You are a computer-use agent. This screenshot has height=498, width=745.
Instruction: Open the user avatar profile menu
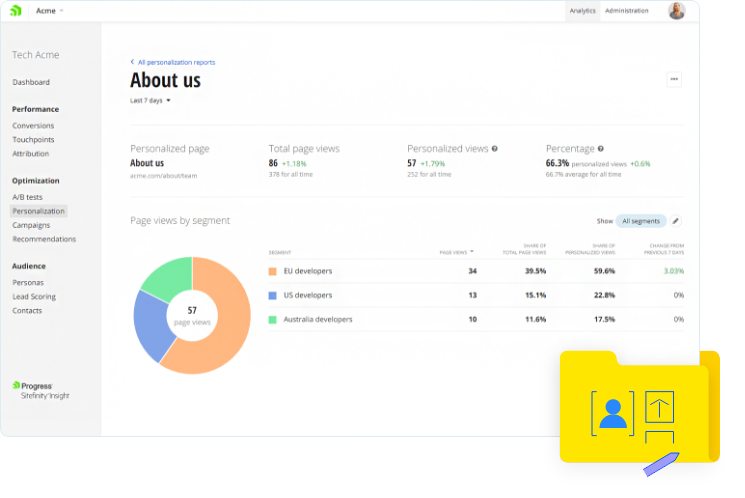(x=677, y=11)
